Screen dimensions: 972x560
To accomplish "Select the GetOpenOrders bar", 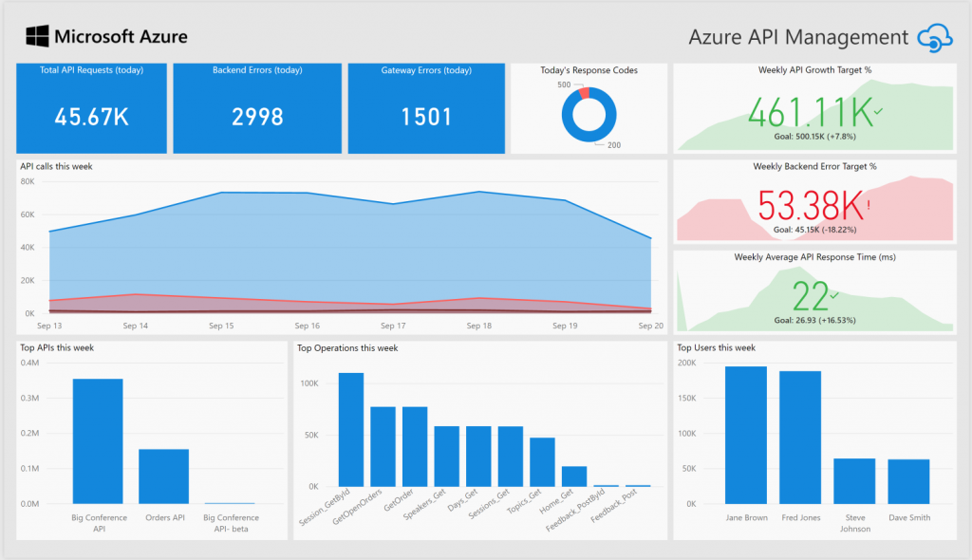I will click(x=383, y=446).
